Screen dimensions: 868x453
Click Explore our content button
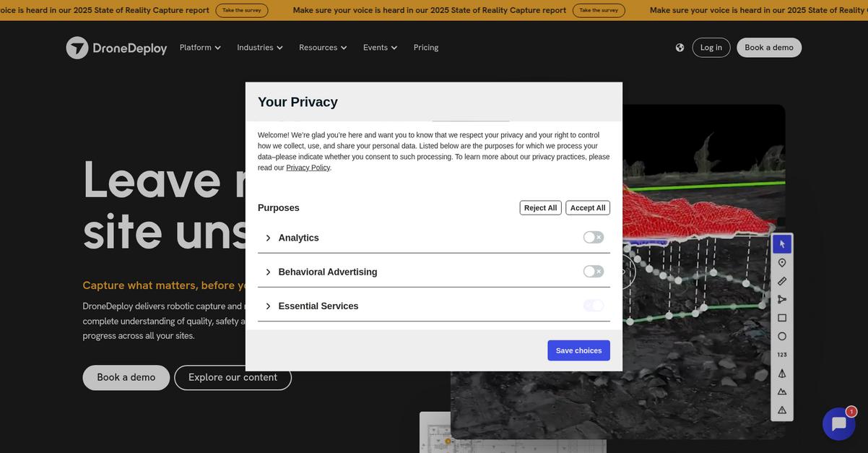pos(233,378)
